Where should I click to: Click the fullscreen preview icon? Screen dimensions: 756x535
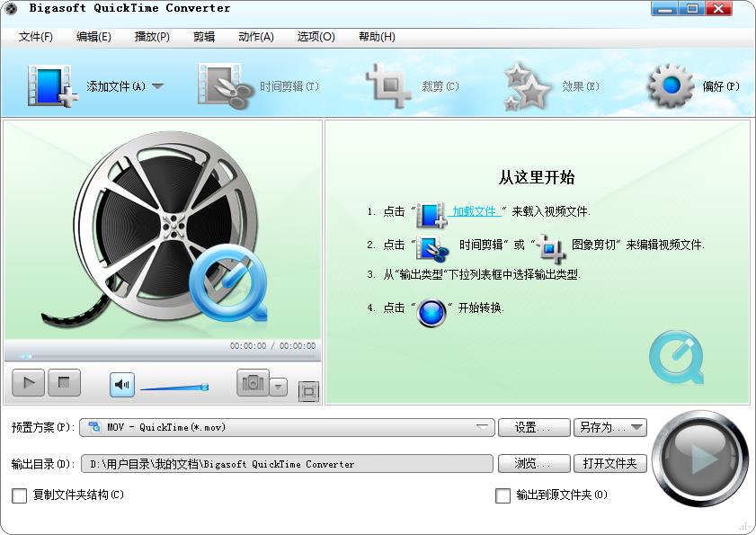(x=309, y=392)
